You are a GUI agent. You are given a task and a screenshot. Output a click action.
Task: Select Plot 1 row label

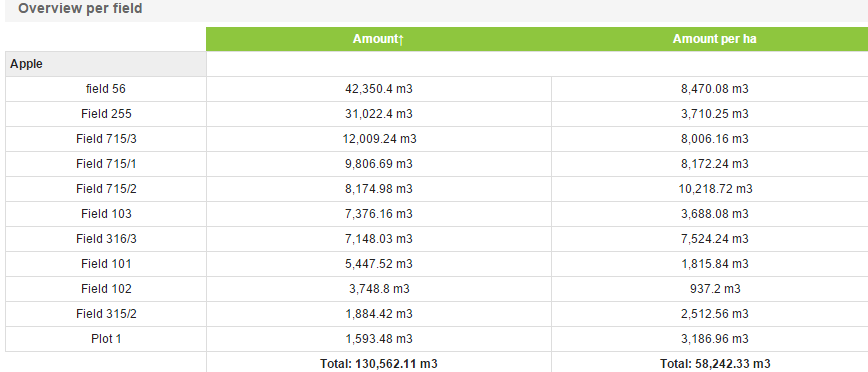click(x=106, y=339)
